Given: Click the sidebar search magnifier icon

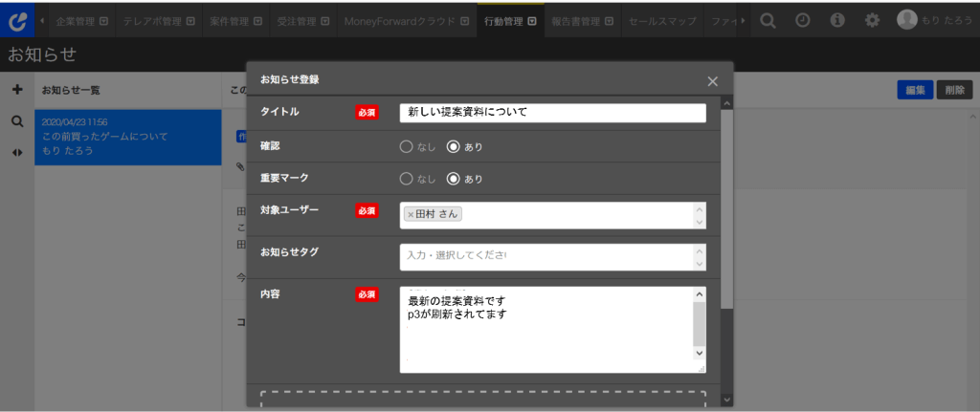Looking at the screenshot, I should tap(17, 121).
